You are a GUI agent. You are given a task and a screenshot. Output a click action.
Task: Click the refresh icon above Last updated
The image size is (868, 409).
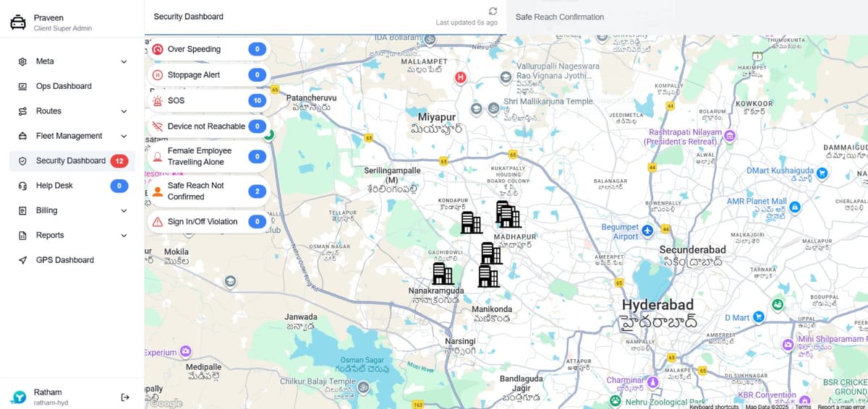point(493,11)
